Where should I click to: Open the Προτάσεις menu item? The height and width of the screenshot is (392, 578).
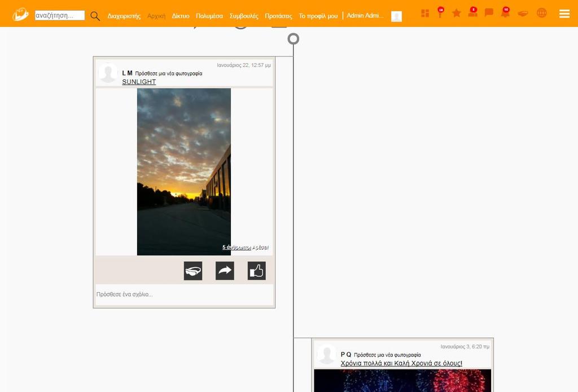[279, 16]
